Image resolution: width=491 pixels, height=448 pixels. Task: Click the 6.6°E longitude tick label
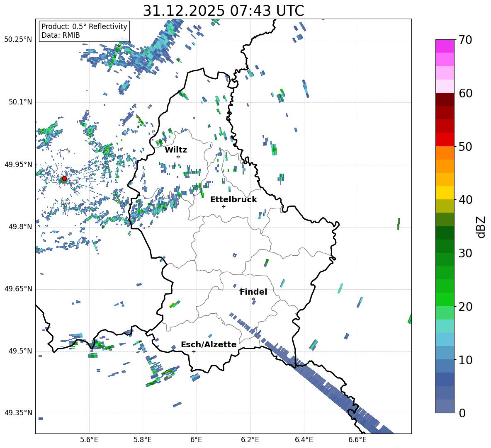pyautogui.click(x=357, y=440)
